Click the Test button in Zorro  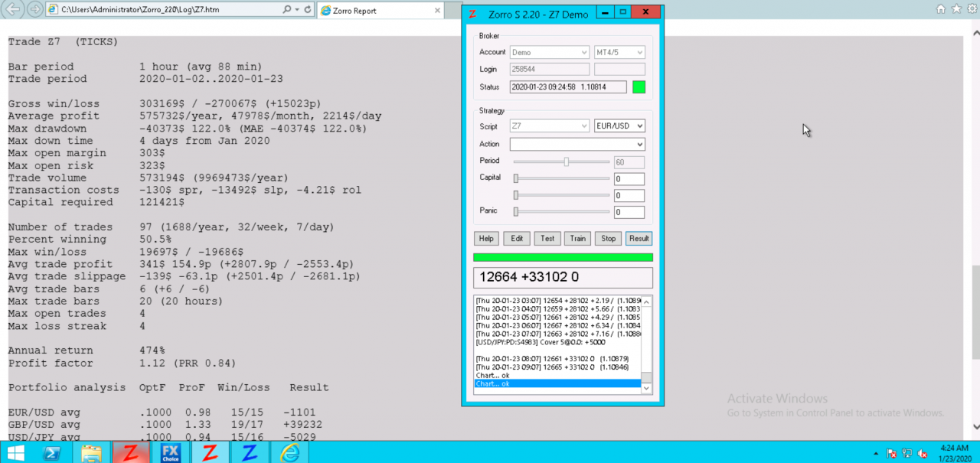pyautogui.click(x=547, y=238)
